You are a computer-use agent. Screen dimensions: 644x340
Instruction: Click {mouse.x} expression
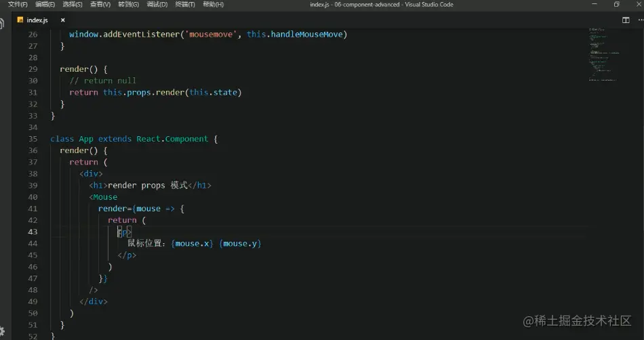(193, 244)
